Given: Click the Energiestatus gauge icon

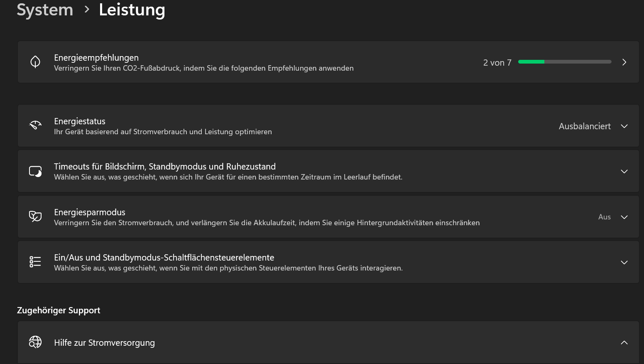Looking at the screenshot, I should [35, 125].
